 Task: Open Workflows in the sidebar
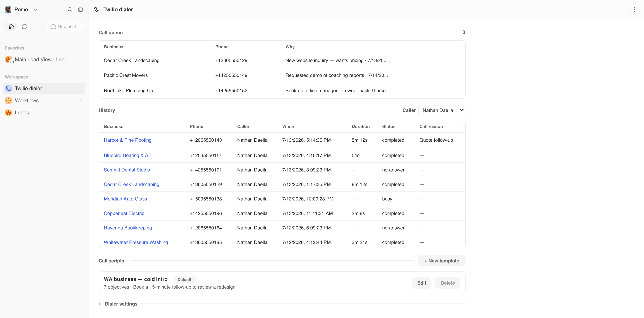[x=44, y=100]
